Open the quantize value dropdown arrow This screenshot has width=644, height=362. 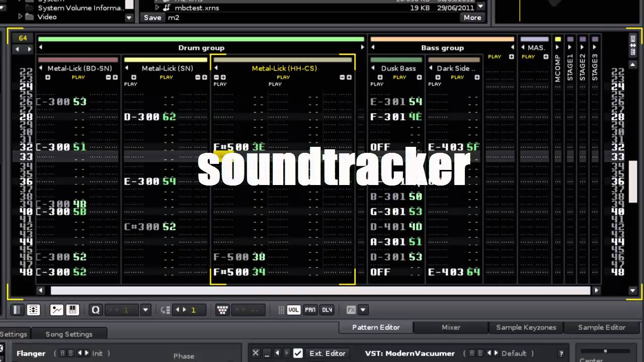pyautogui.click(x=145, y=310)
